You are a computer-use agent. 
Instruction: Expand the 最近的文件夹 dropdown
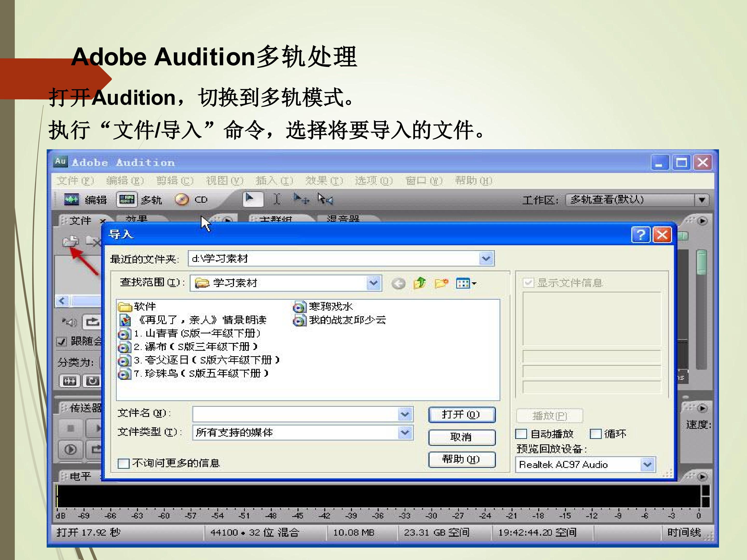tap(486, 259)
